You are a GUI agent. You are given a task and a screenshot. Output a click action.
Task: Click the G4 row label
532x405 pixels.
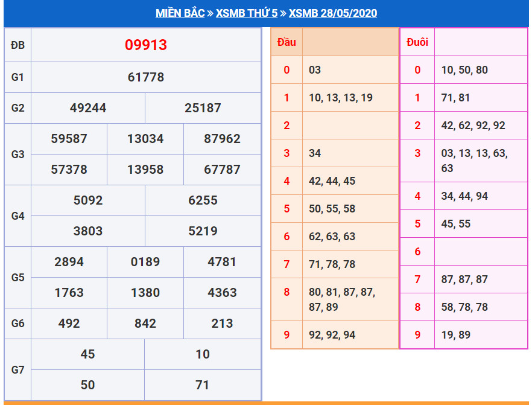point(17,215)
